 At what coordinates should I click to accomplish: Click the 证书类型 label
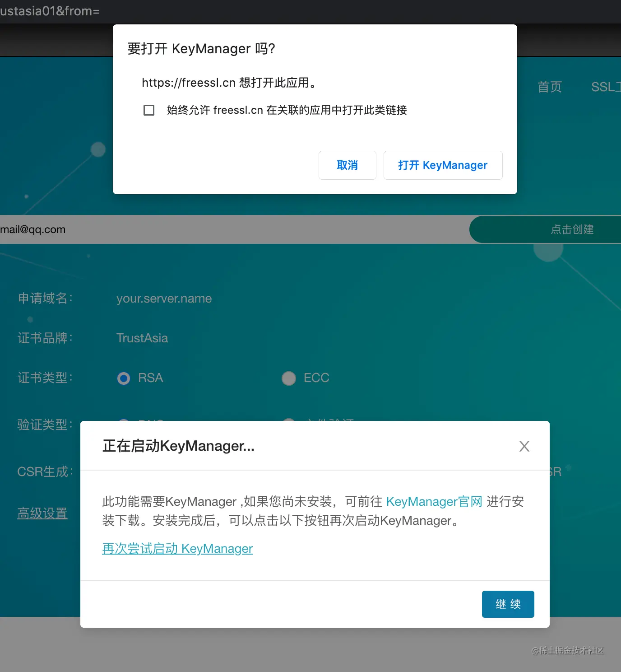[x=45, y=378]
